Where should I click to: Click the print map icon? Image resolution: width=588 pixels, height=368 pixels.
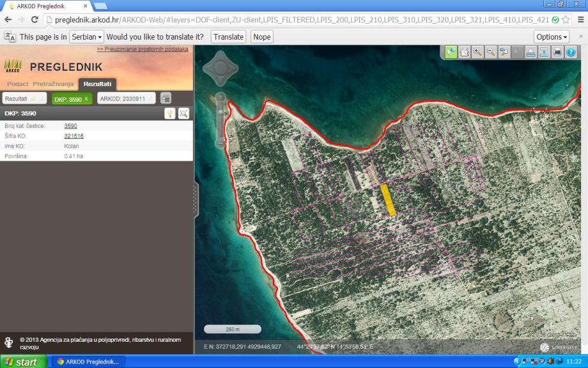[557, 52]
